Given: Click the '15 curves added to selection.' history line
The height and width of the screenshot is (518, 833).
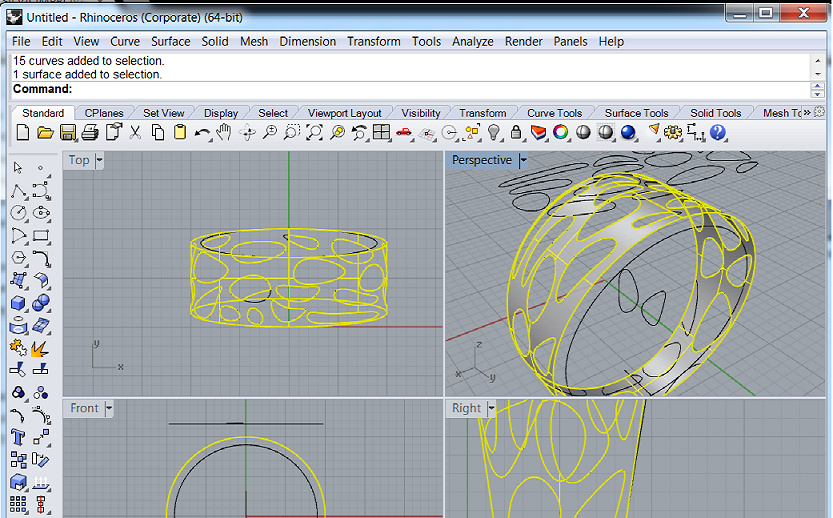Looking at the screenshot, I should point(89,61).
